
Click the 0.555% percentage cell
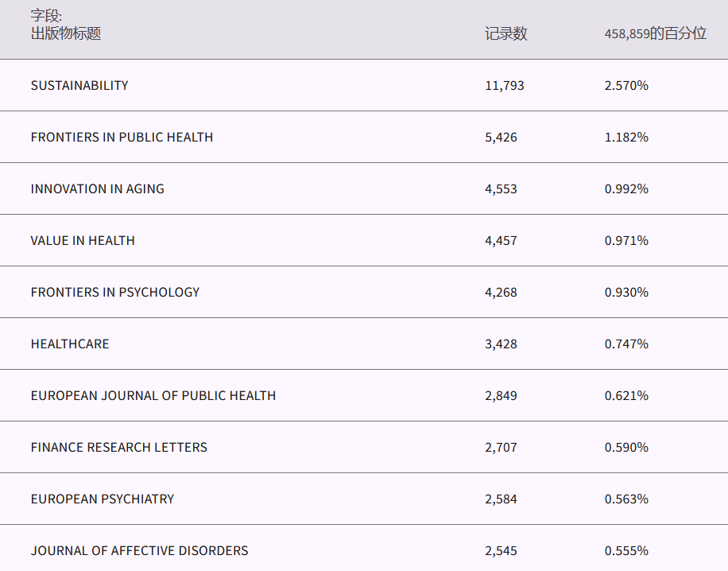point(626,550)
